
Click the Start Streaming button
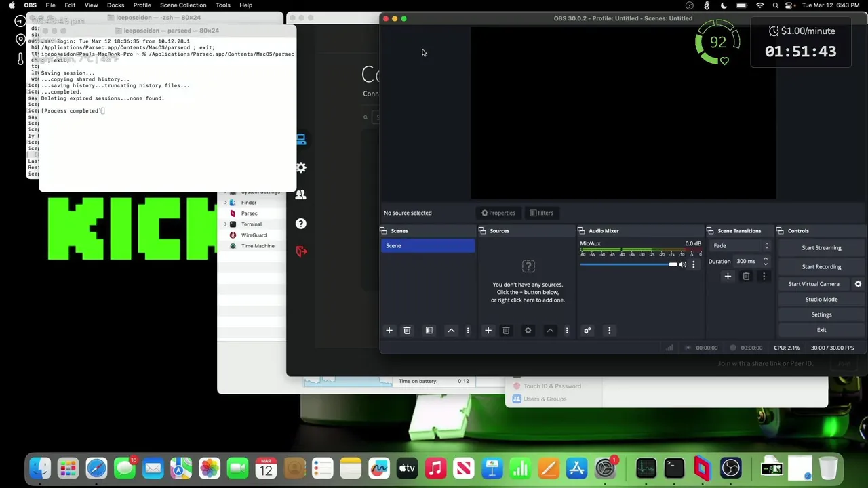point(821,248)
